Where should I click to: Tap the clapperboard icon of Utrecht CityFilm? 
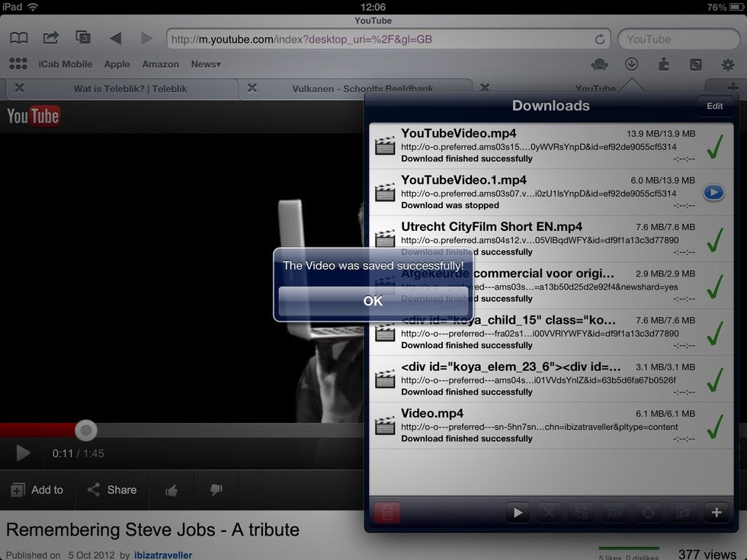(385, 238)
